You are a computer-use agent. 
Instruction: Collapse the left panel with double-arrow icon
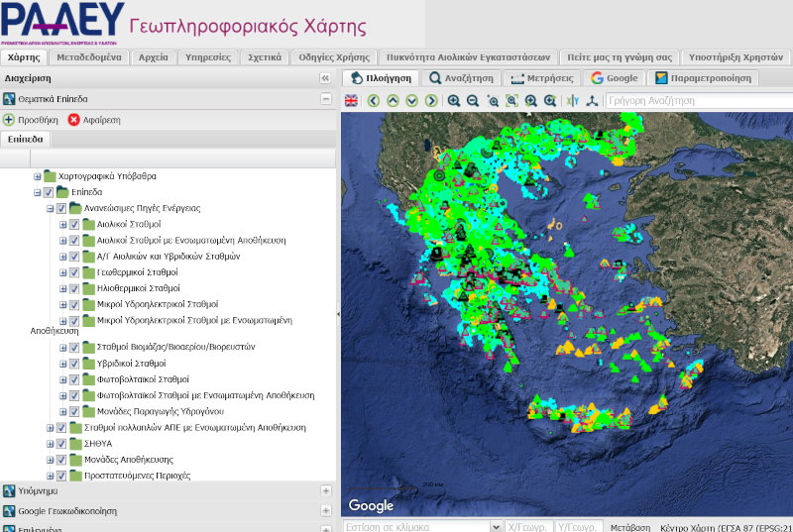(324, 77)
